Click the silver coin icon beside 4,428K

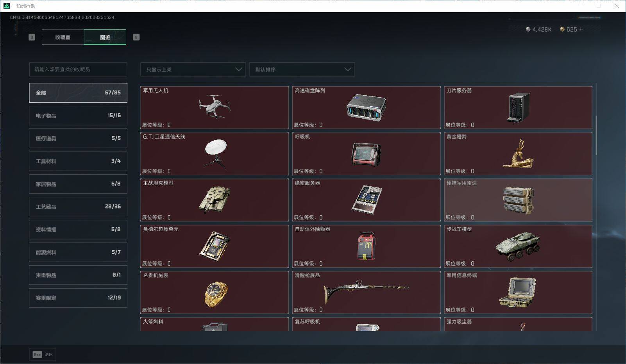click(528, 29)
